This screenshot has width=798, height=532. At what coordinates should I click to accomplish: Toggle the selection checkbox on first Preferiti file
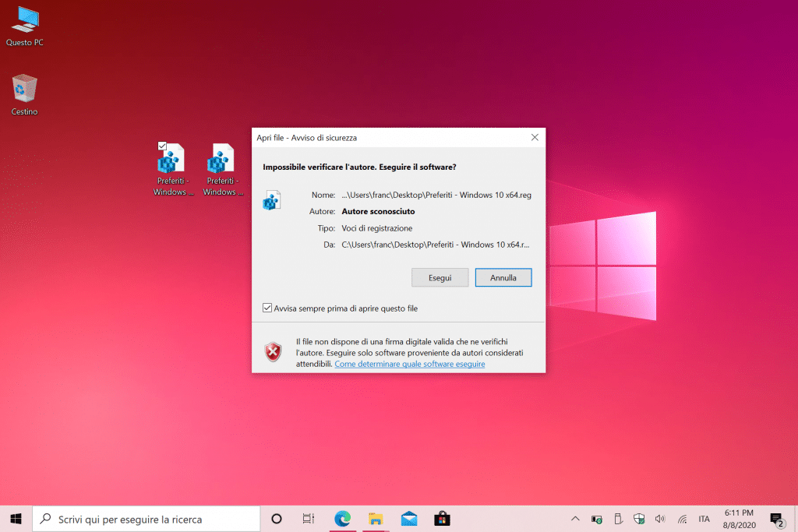click(162, 146)
